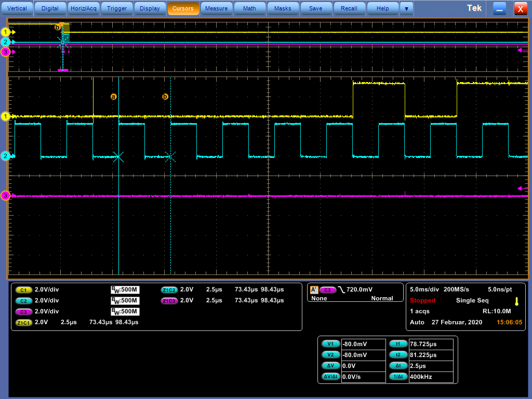Click the yellow Z1C1 zoom badge

[x=23, y=323]
